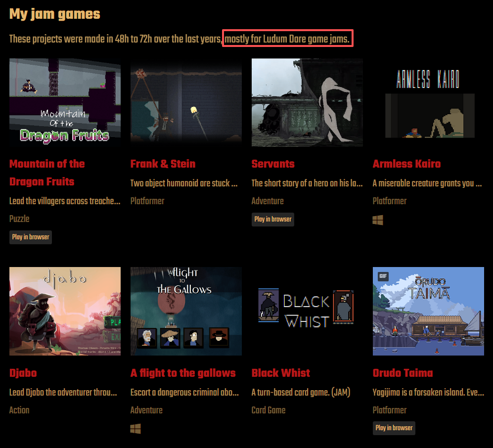Click the 'My jam games' heading

(55, 14)
